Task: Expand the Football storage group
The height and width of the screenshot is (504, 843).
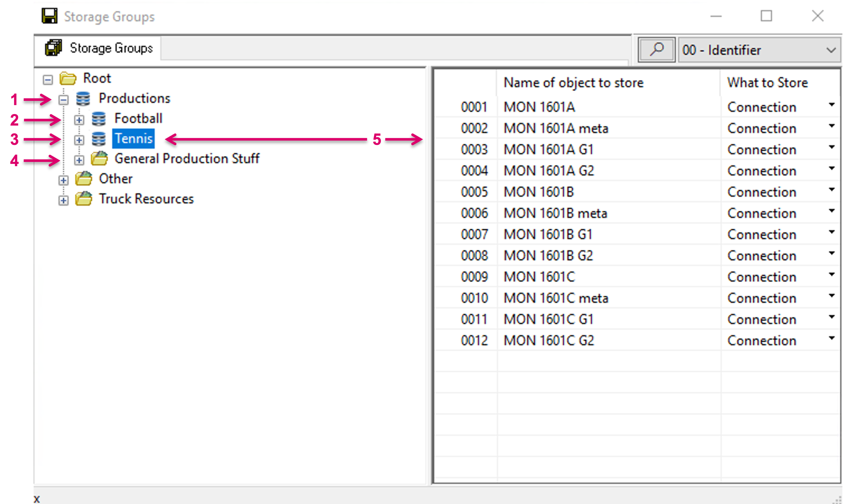Action: pyautogui.click(x=79, y=120)
